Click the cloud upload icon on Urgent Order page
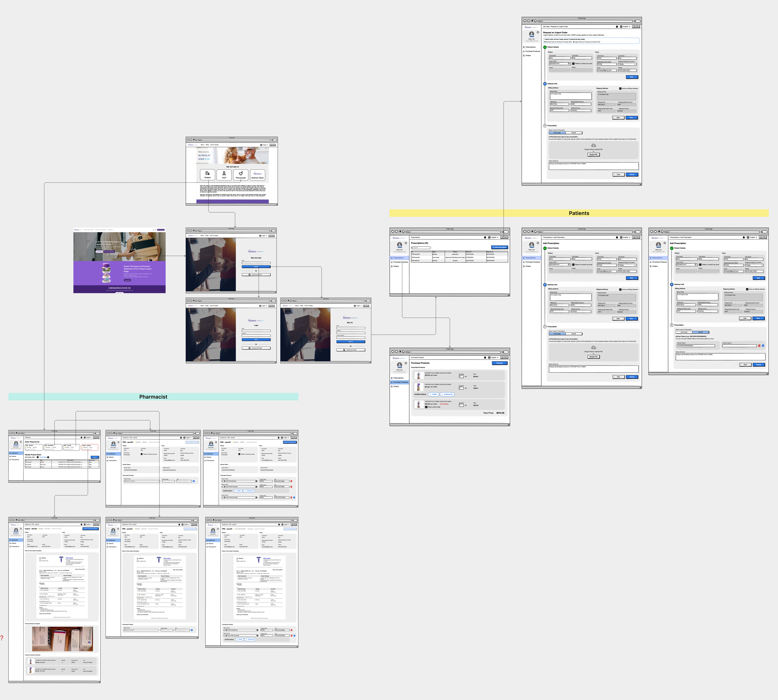This screenshot has width=778, height=700. tap(593, 145)
